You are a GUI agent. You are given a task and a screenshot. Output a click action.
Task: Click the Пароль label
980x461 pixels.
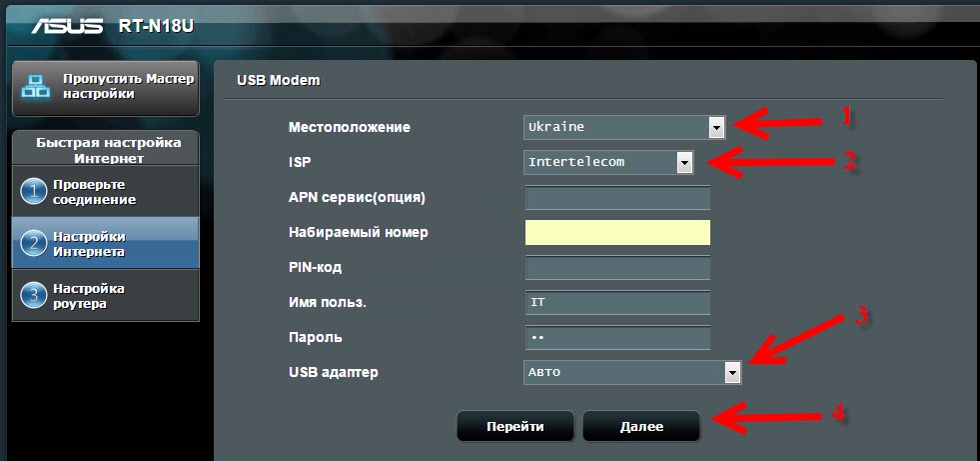tap(316, 338)
